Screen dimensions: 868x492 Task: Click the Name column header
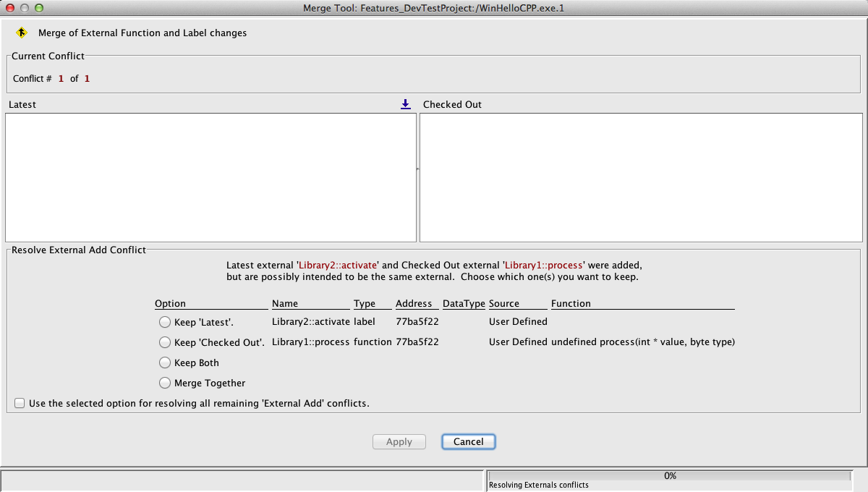click(x=285, y=304)
